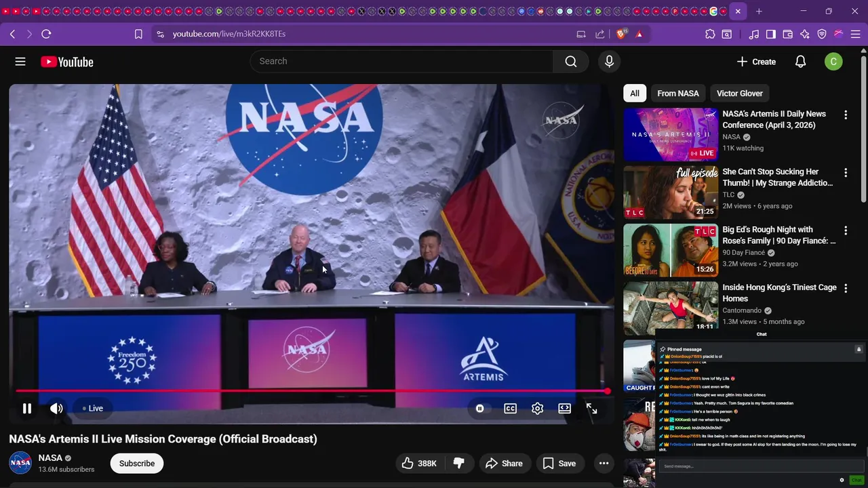This screenshot has height=488, width=868.
Task: Click the youtube.com address bar URL
Action: pyautogui.click(x=229, y=34)
